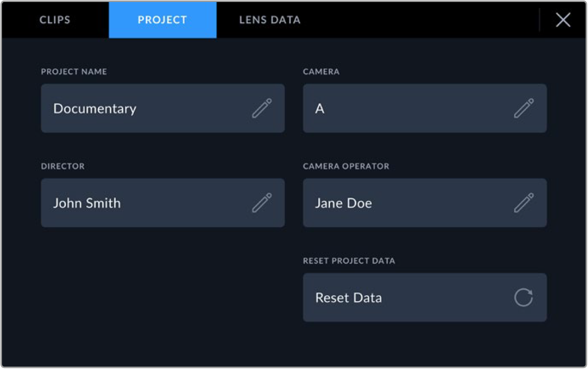This screenshot has height=369, width=588.
Task: Click the Camera Operator heading label
Action: (x=346, y=166)
